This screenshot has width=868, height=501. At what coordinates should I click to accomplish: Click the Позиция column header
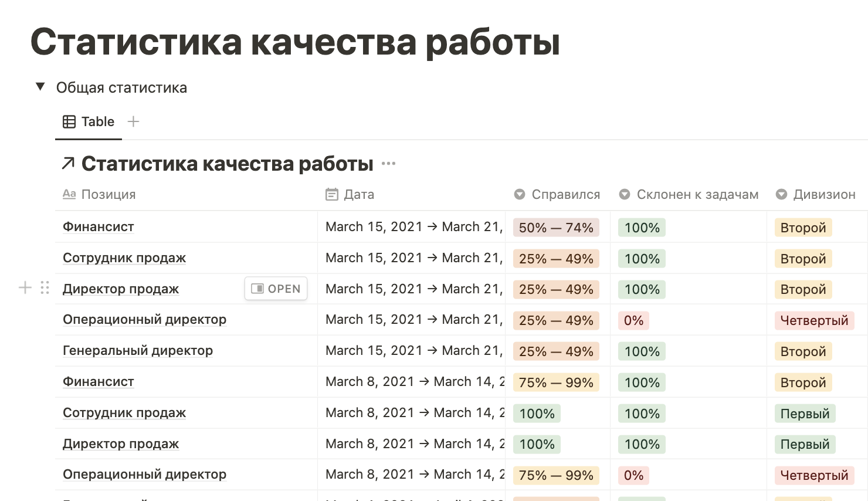[x=108, y=194]
